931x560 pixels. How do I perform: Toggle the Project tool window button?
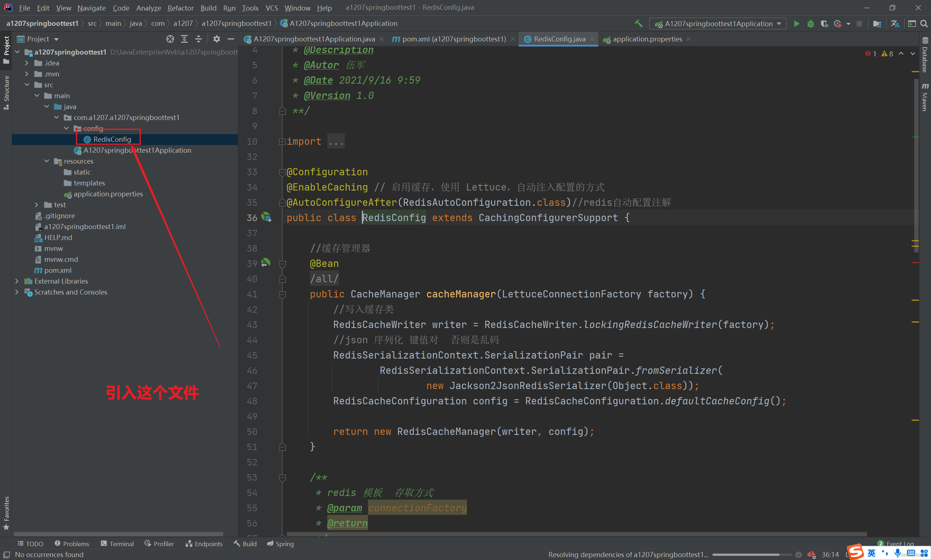click(x=6, y=50)
